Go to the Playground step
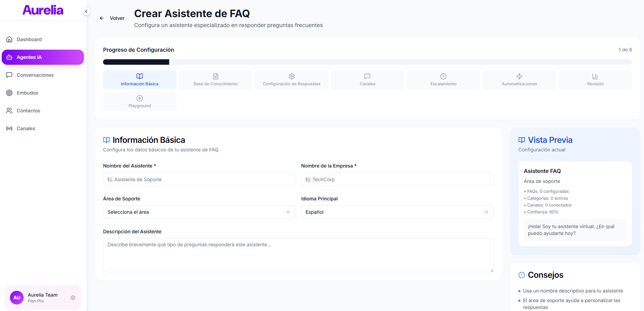The image size is (644, 311). pyautogui.click(x=139, y=102)
